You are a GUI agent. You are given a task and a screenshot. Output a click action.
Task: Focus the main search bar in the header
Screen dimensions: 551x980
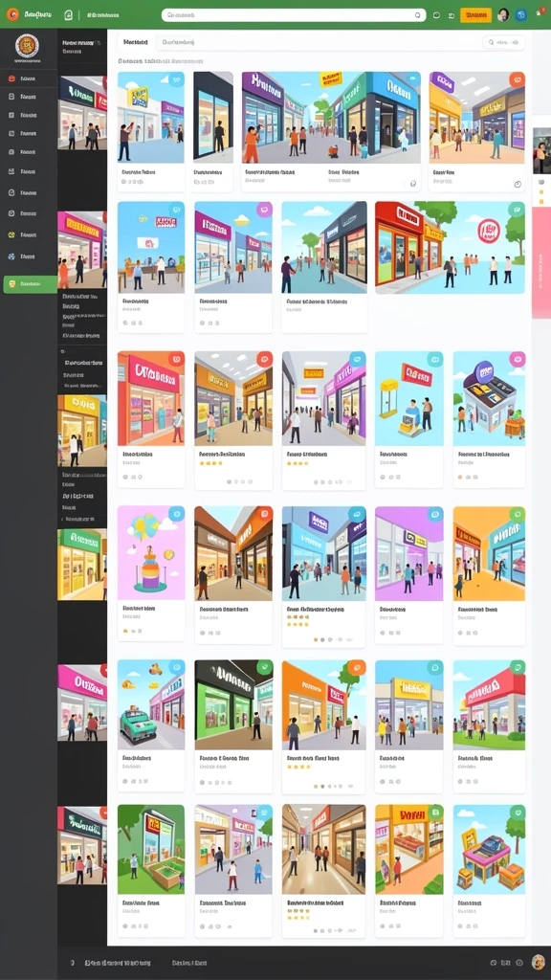(x=294, y=15)
